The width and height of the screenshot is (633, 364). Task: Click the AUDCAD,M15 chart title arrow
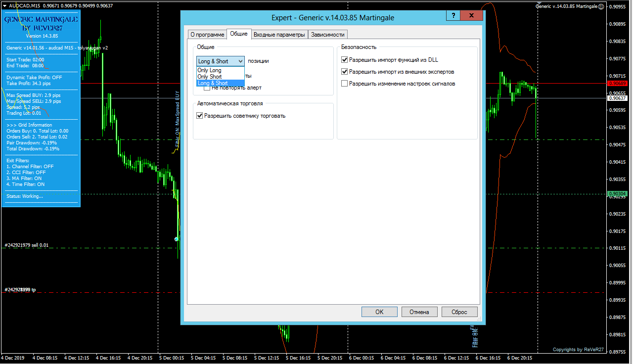tap(5, 6)
